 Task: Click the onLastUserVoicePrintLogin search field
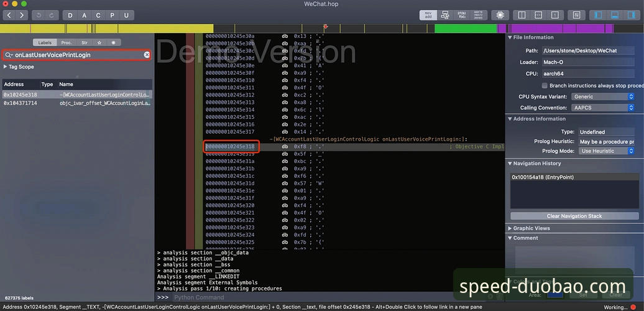coord(78,55)
